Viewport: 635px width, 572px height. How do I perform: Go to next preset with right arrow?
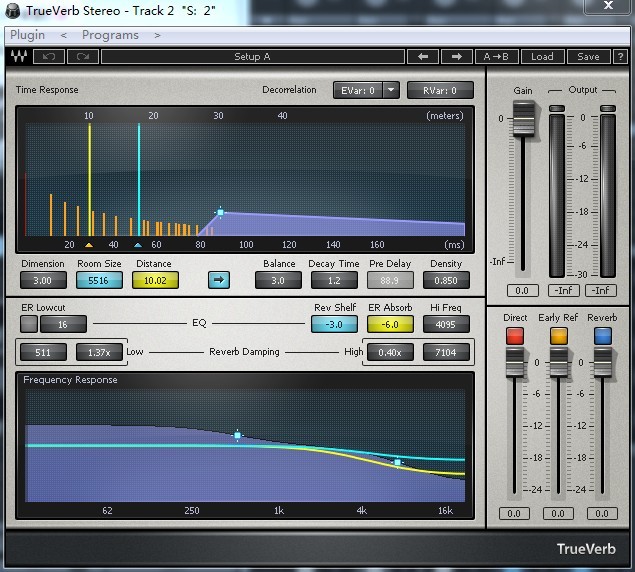click(457, 57)
